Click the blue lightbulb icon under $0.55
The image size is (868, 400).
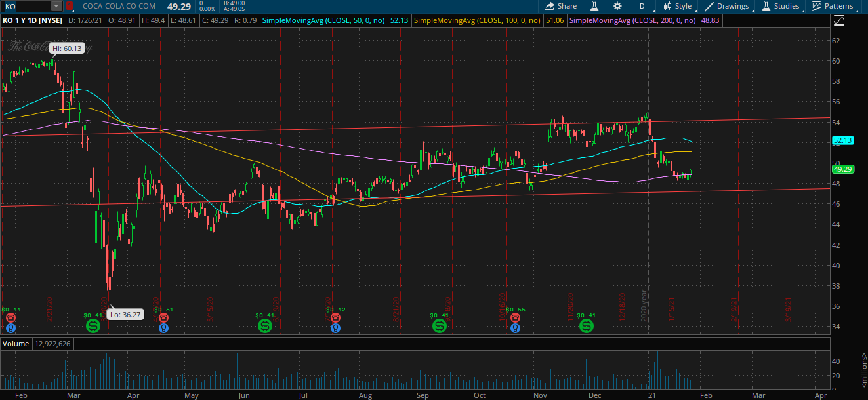pos(515,327)
